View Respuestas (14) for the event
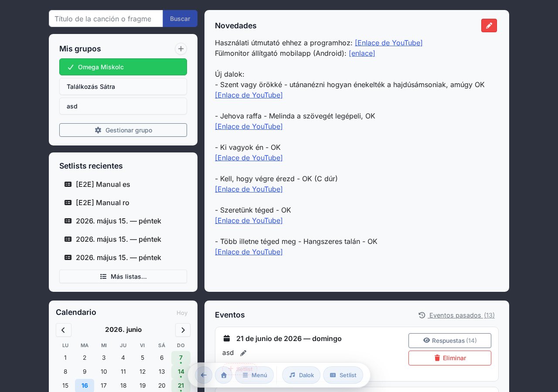This screenshot has width=558, height=392. (x=450, y=341)
